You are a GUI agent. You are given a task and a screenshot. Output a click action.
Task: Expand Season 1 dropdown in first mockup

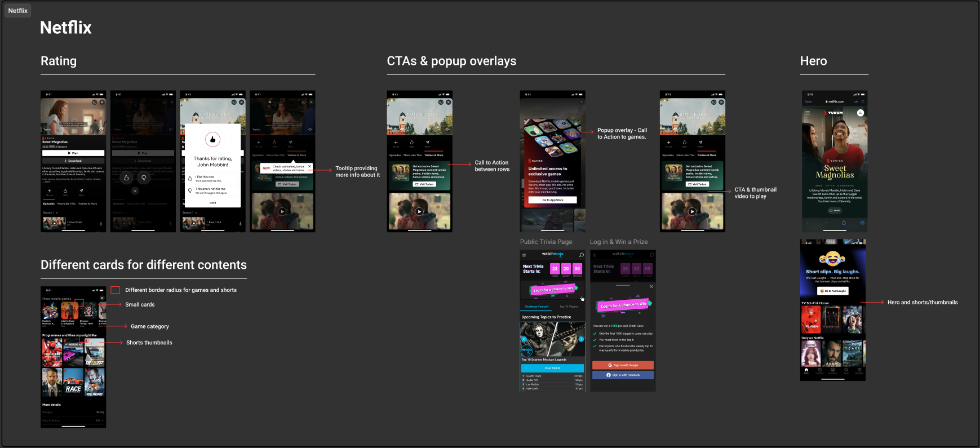tap(50, 212)
